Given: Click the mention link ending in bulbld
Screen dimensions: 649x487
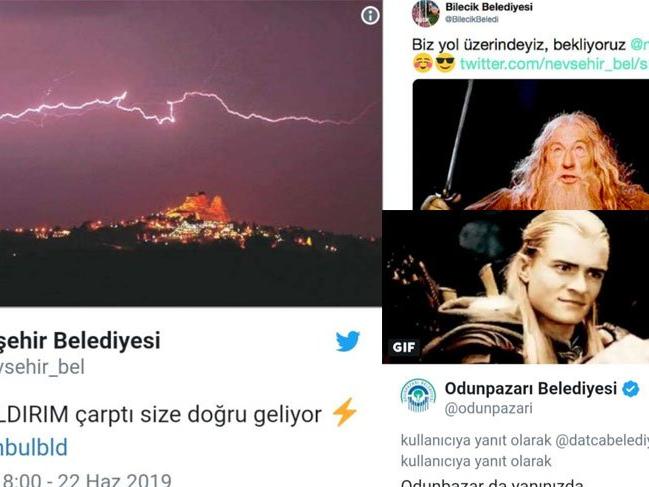Looking at the screenshot, I should pos(33,448).
